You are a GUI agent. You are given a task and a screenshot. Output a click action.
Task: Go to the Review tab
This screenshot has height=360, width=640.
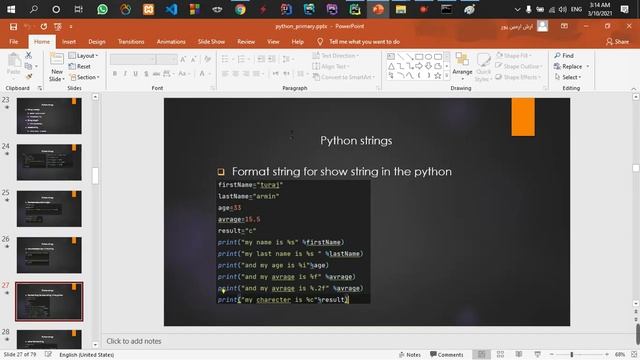coord(246,42)
